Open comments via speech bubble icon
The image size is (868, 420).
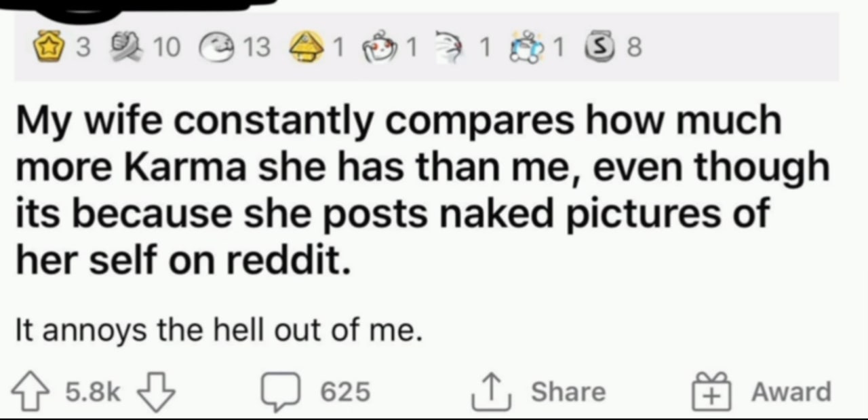pos(283,392)
